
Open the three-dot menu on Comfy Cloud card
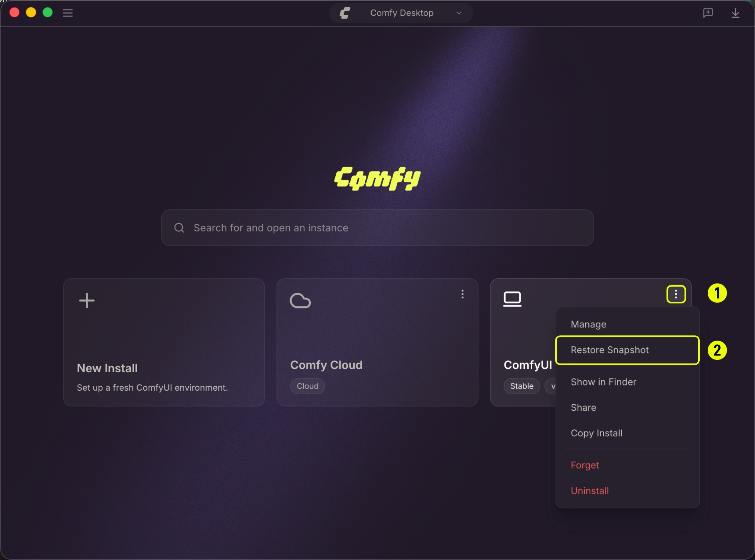(x=463, y=294)
